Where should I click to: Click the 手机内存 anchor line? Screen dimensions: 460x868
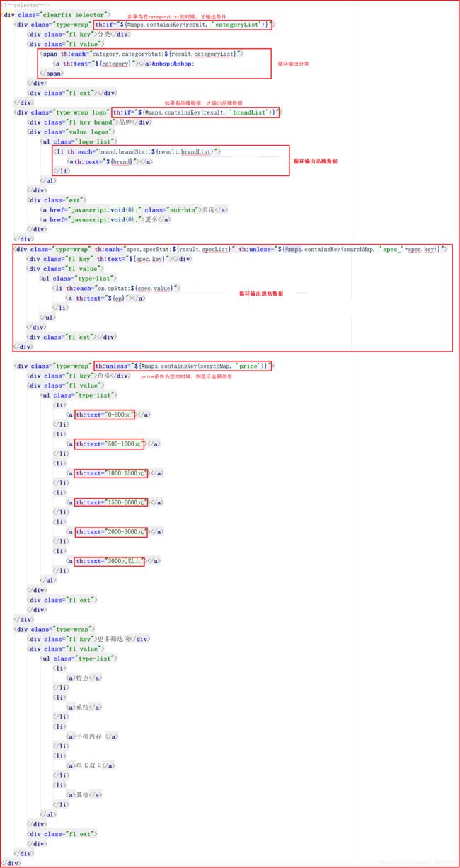pyautogui.click(x=92, y=736)
